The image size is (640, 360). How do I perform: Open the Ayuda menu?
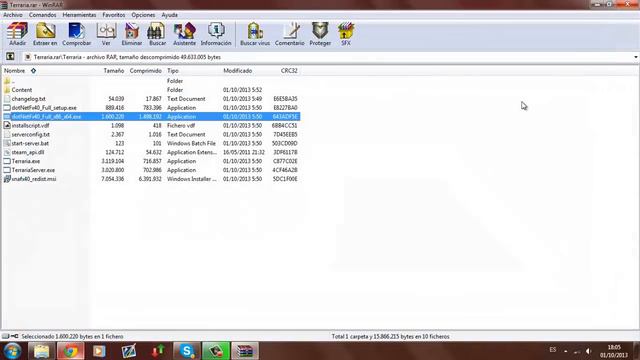(169, 15)
